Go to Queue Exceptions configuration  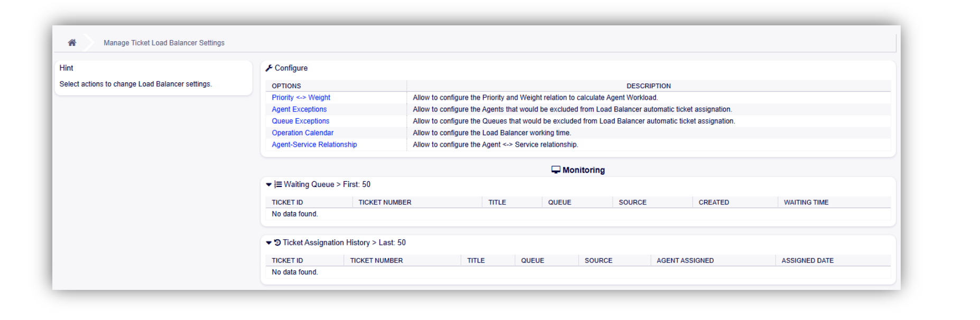300,121
